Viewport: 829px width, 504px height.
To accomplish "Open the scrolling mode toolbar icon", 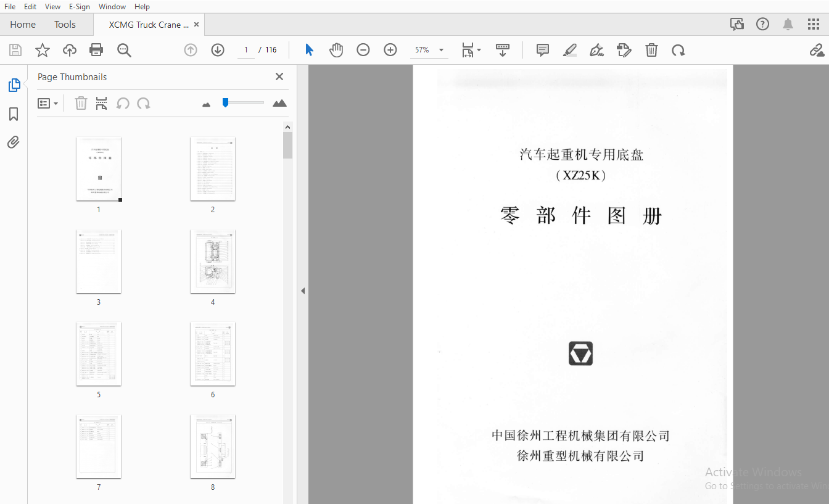I will (503, 50).
